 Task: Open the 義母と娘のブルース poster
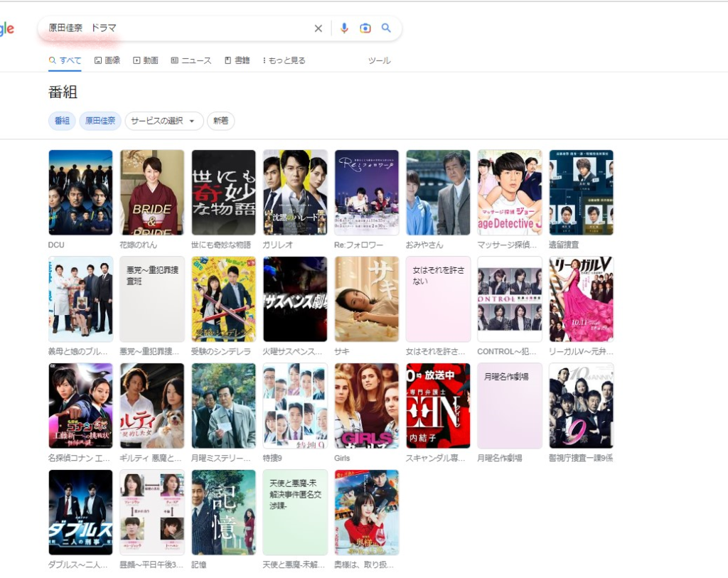(x=81, y=299)
